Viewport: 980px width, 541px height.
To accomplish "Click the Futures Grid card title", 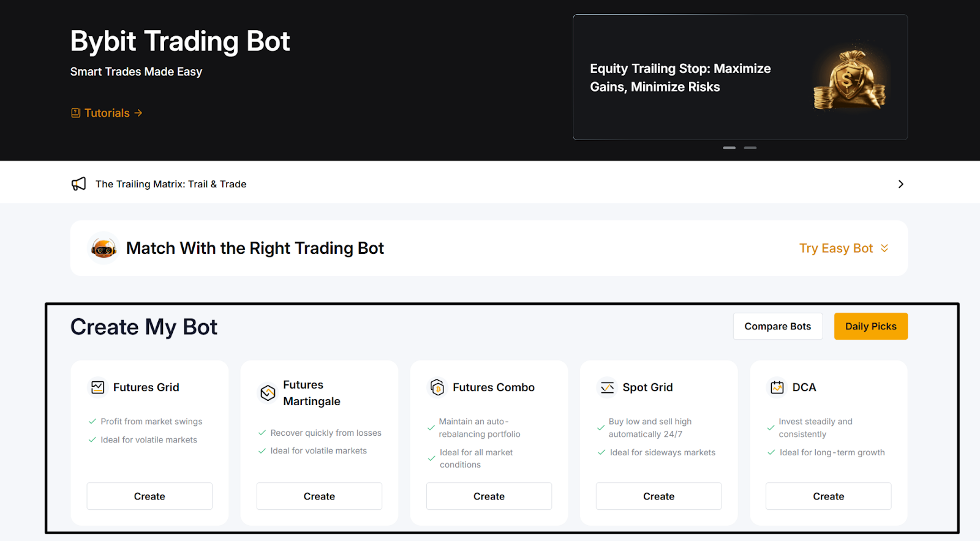I will (x=146, y=387).
